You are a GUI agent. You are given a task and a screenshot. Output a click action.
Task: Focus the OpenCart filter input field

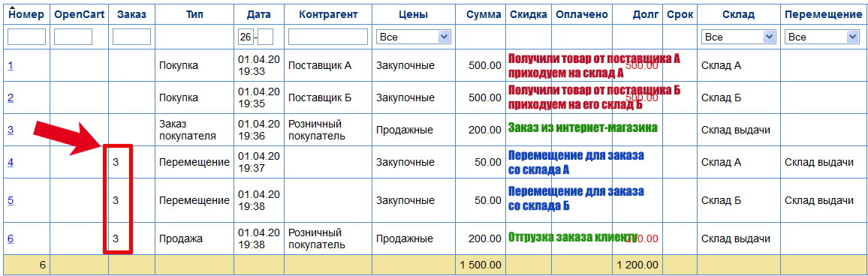[73, 37]
